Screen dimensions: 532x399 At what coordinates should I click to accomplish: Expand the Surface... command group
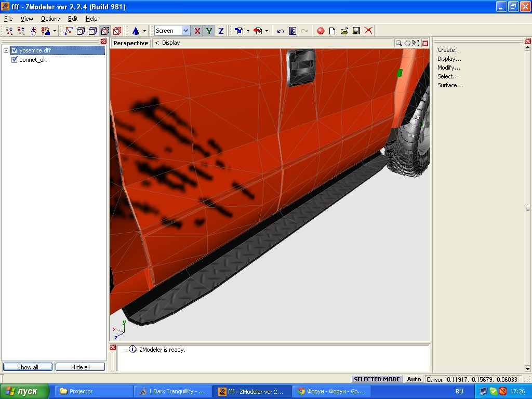tap(450, 85)
